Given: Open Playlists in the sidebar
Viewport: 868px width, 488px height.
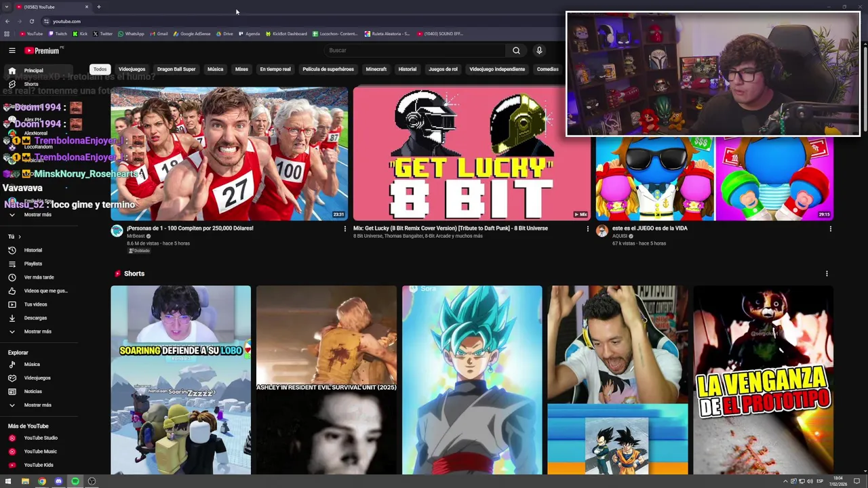Looking at the screenshot, I should 33,264.
